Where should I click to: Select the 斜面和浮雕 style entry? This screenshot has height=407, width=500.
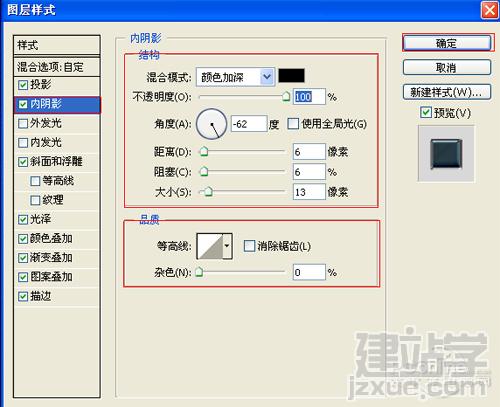pyautogui.click(x=57, y=162)
